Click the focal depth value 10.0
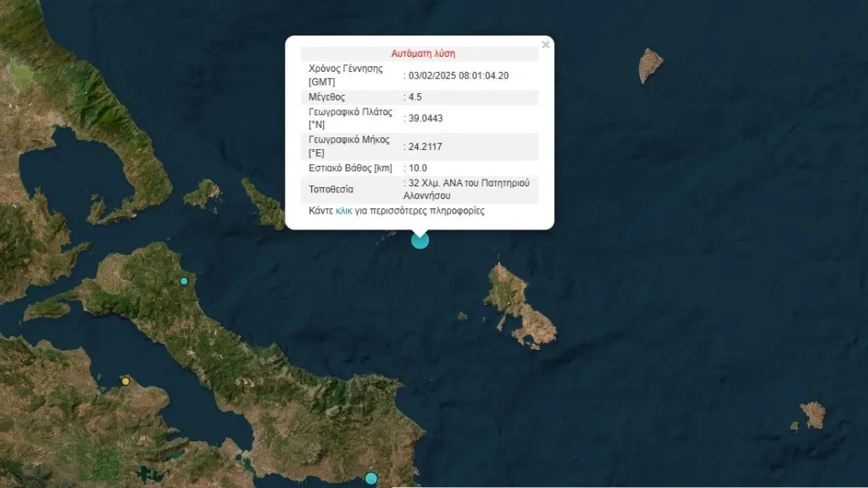868x488 pixels. tap(417, 168)
